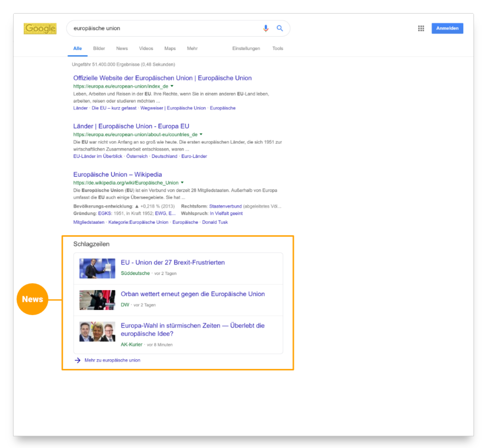Switch to the Bilder tab
485x448 pixels.
(99, 48)
